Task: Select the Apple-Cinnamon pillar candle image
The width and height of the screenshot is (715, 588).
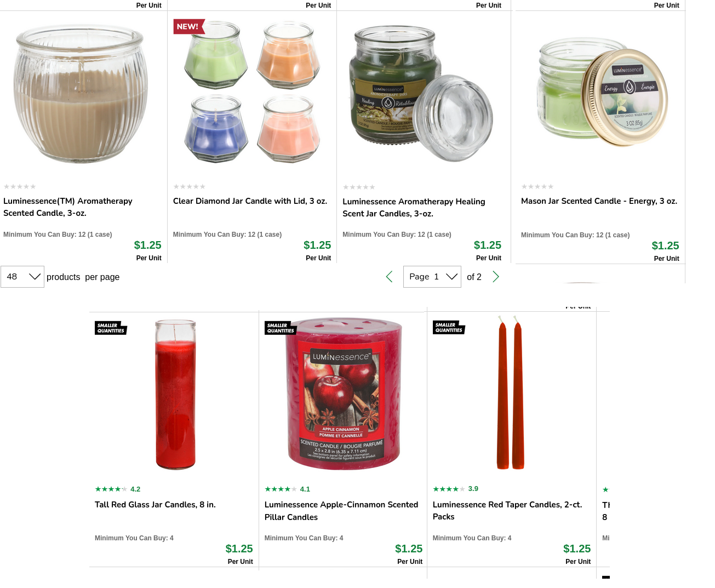Action: coord(344,393)
